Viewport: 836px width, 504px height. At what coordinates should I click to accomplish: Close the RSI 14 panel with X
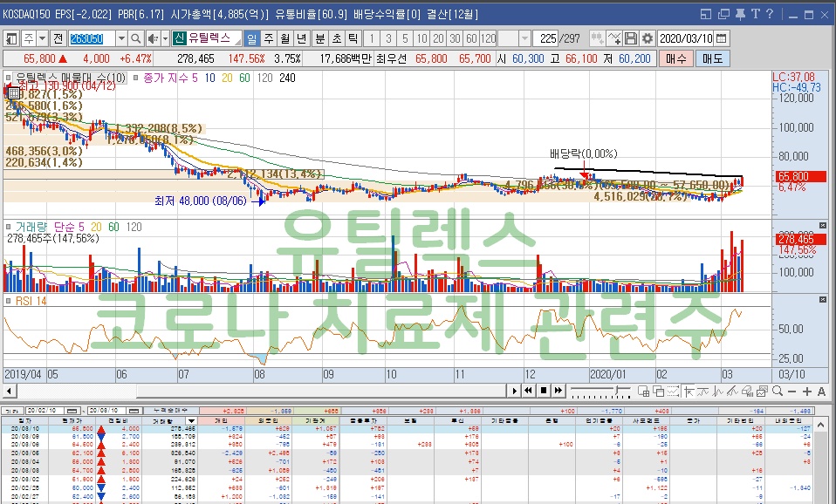(823, 300)
